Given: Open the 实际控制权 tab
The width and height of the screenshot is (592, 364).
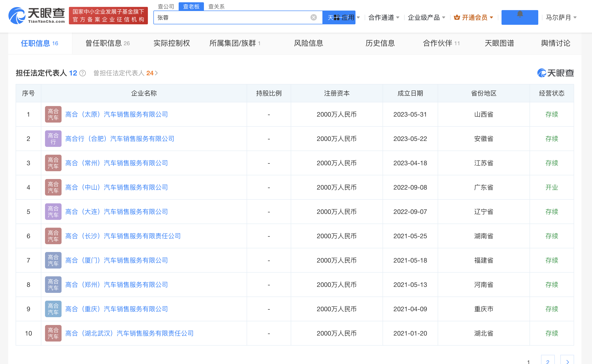Looking at the screenshot, I should click(x=172, y=43).
